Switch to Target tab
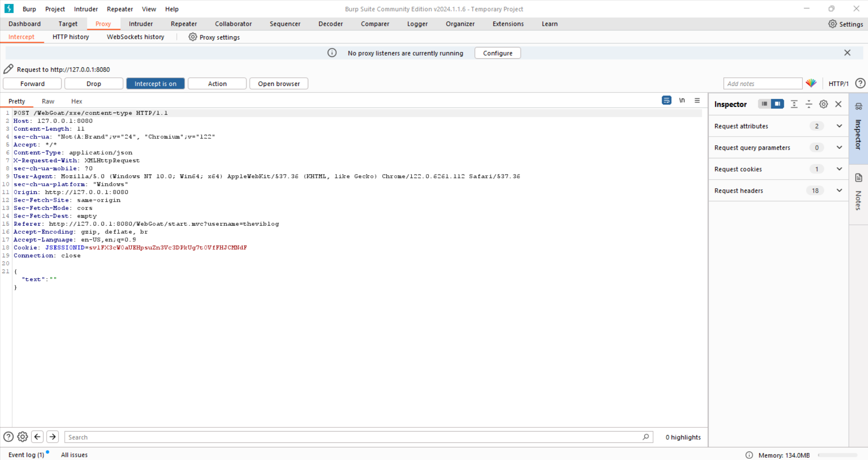Screen dimensions: 868x460 [x=68, y=24]
